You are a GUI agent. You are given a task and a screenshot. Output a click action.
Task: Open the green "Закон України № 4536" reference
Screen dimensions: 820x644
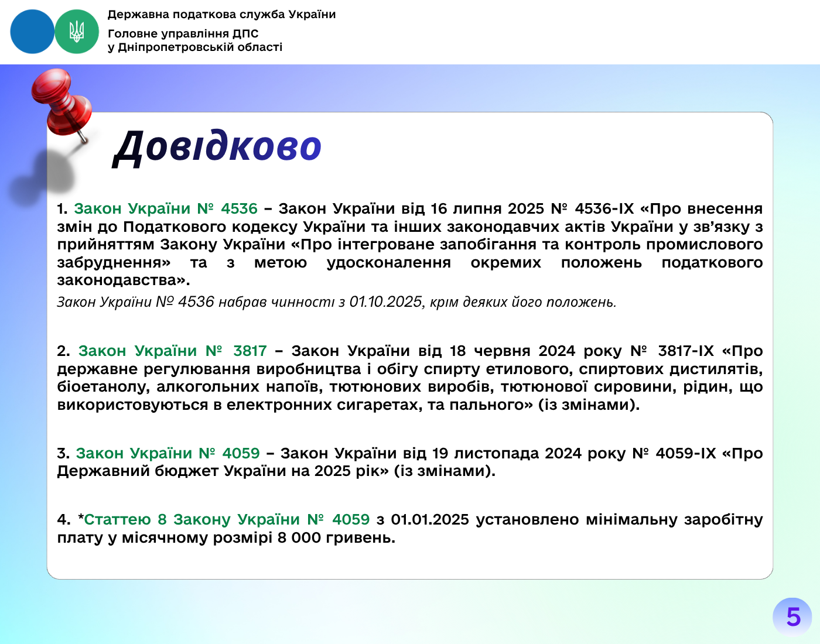(x=166, y=208)
